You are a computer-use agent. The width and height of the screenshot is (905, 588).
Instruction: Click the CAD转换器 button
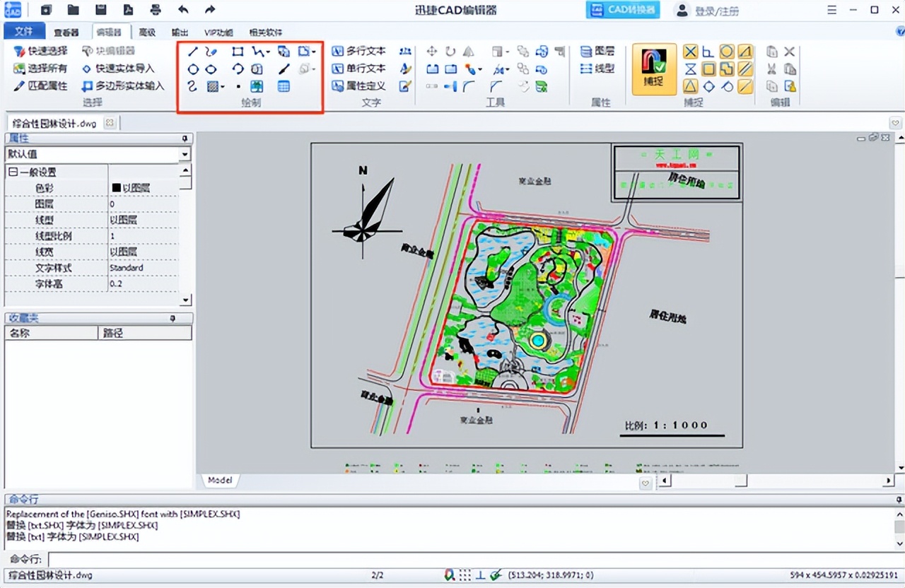tap(622, 10)
